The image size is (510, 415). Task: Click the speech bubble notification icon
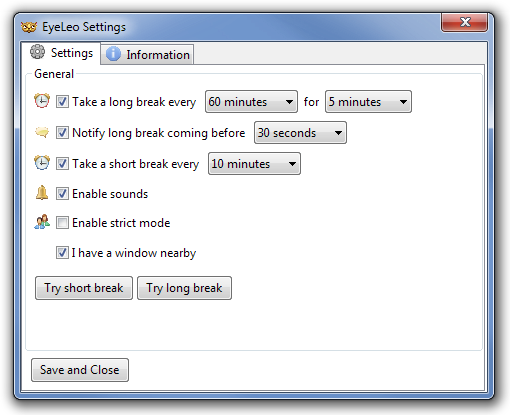42,132
